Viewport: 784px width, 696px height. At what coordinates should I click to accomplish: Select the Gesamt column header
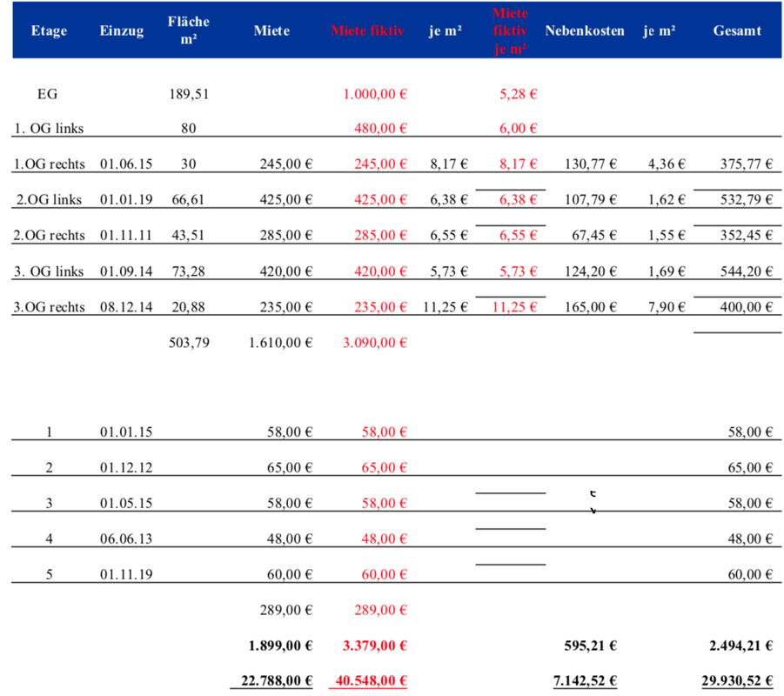pos(737,30)
